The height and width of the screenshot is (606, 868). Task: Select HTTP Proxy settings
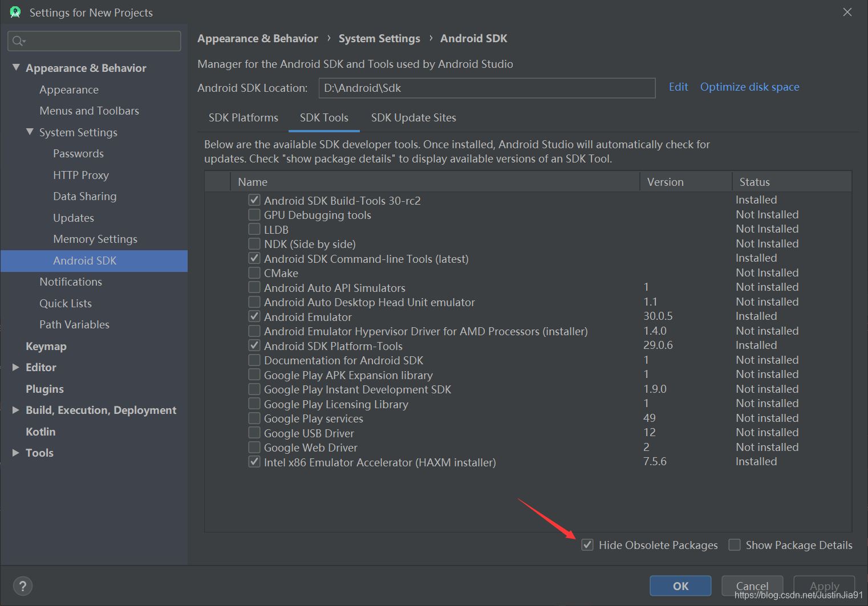[x=81, y=175]
